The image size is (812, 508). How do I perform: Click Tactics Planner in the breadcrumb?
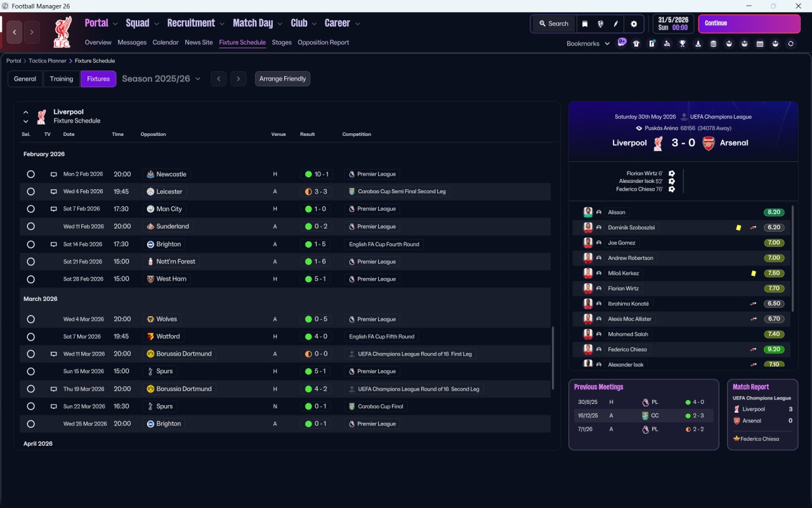(48, 61)
